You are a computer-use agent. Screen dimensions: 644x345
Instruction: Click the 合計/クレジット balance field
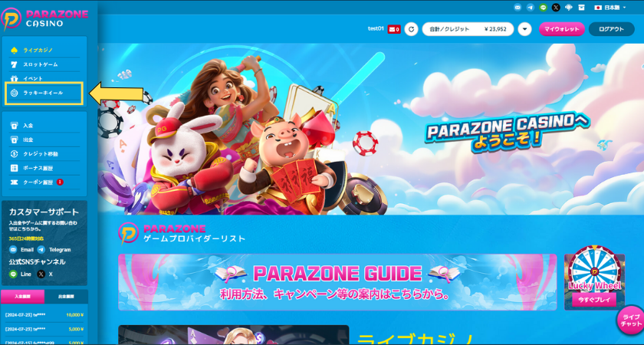click(x=468, y=29)
